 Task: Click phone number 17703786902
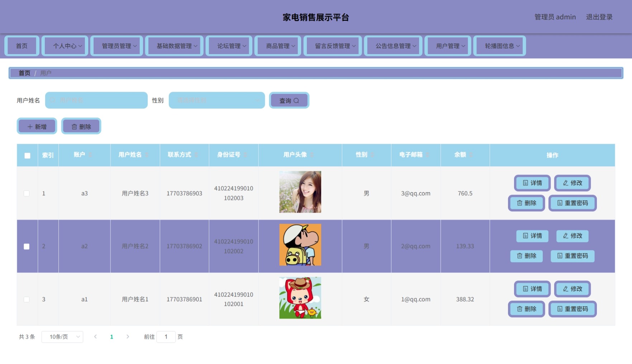184,246
